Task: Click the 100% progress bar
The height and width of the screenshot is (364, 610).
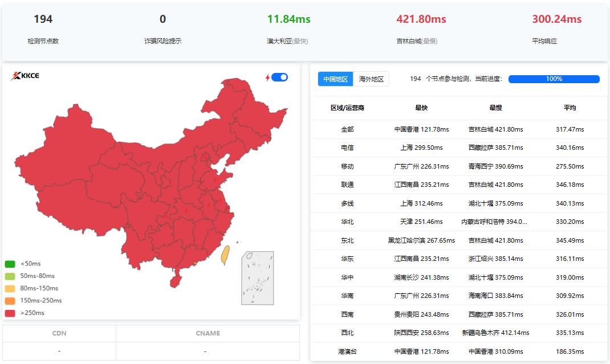Action: click(x=554, y=79)
